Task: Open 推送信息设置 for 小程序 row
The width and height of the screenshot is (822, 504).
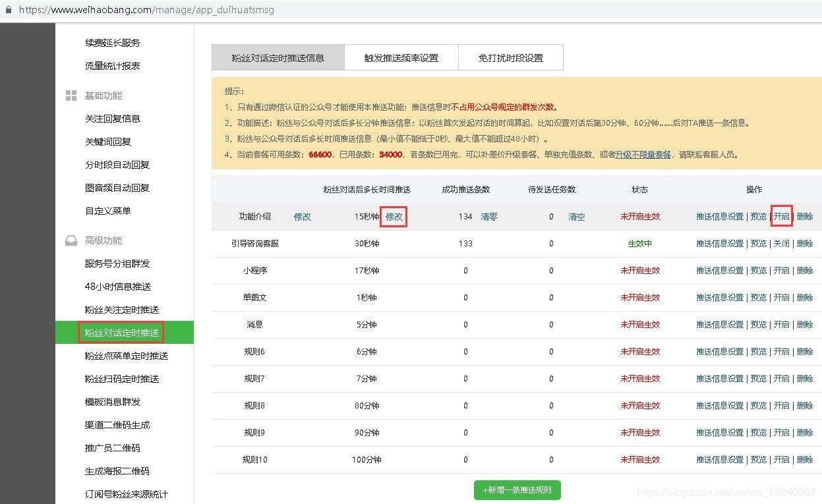Action: coord(720,271)
